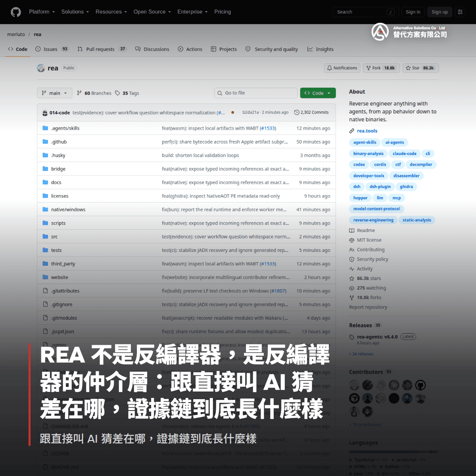The height and width of the screenshot is (476, 476).
Task: Open the green Code dropdown
Action: pos(318,93)
